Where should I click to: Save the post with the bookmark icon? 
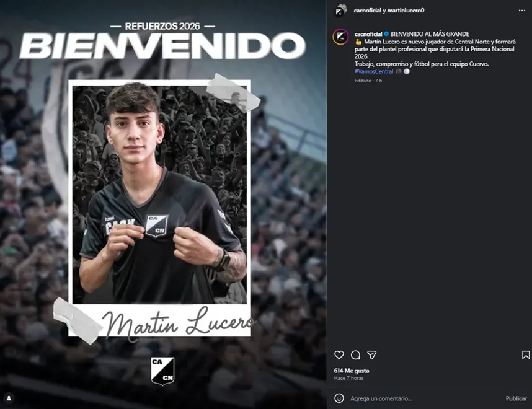point(526,355)
